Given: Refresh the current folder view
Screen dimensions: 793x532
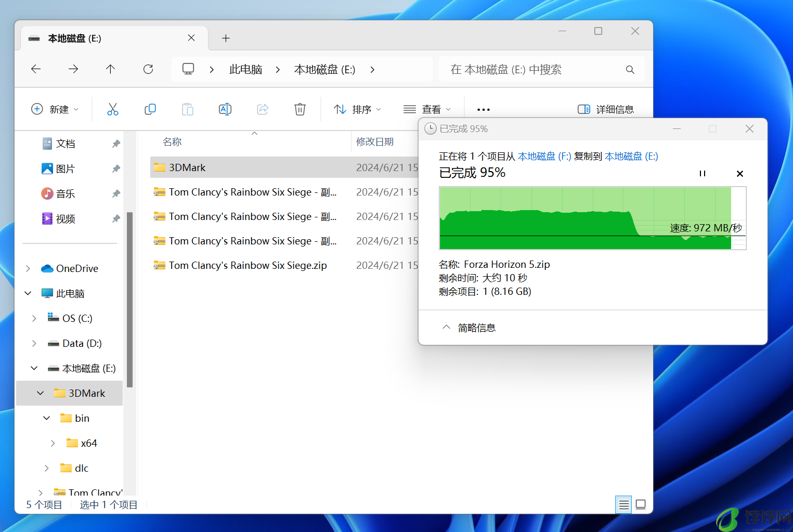Looking at the screenshot, I should pyautogui.click(x=148, y=69).
